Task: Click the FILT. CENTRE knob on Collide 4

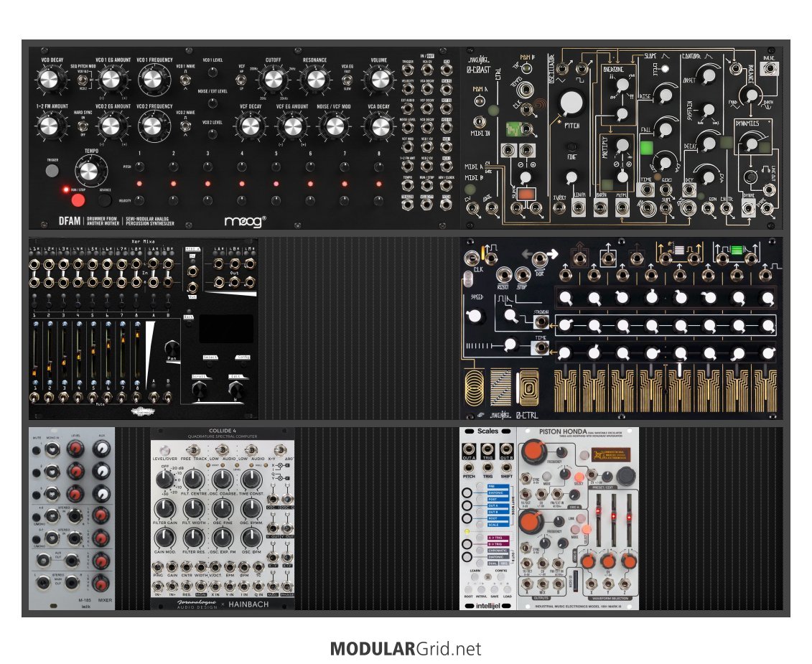Action: point(194,480)
